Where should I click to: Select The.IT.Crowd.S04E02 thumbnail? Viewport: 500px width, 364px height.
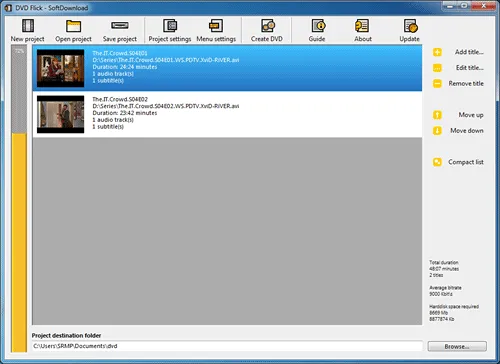(60, 114)
